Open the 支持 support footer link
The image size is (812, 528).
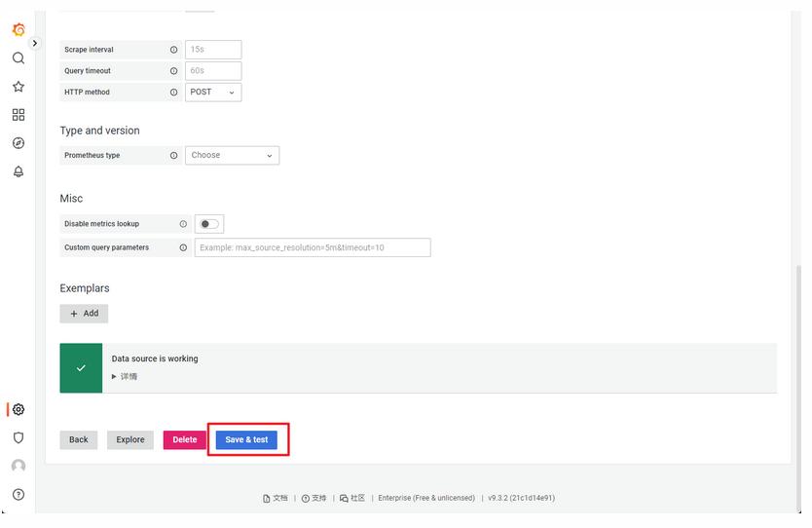tap(314, 498)
